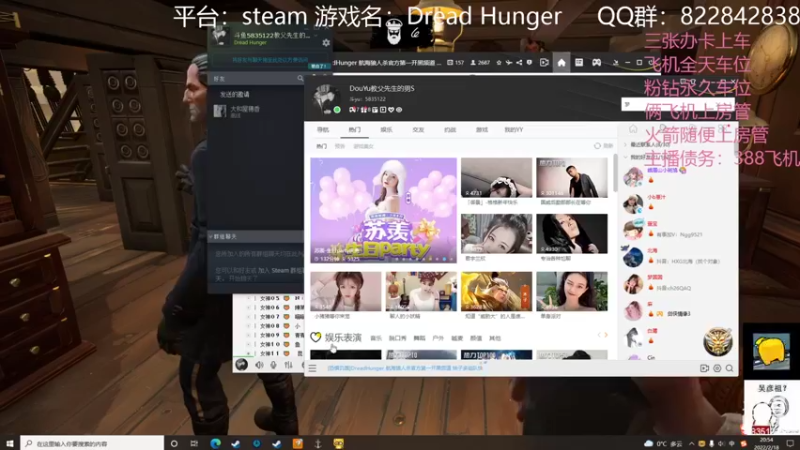Open the golden armored game character thumbnail
The height and width of the screenshot is (450, 800).
coord(496,291)
